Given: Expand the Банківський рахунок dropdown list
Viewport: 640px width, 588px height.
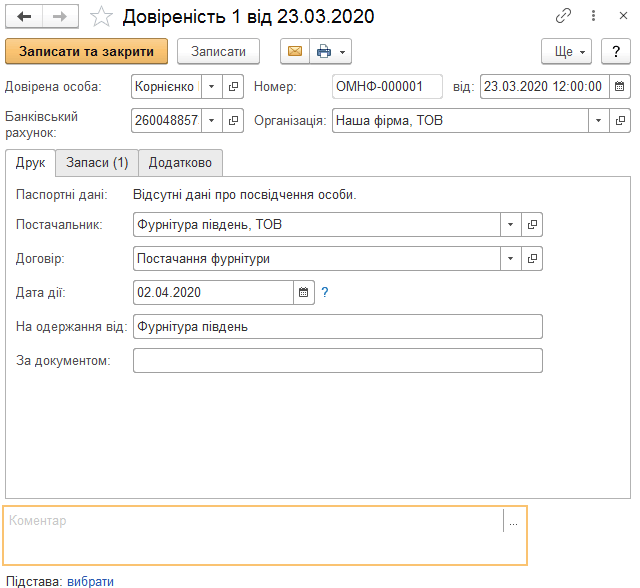Looking at the screenshot, I should [212, 120].
